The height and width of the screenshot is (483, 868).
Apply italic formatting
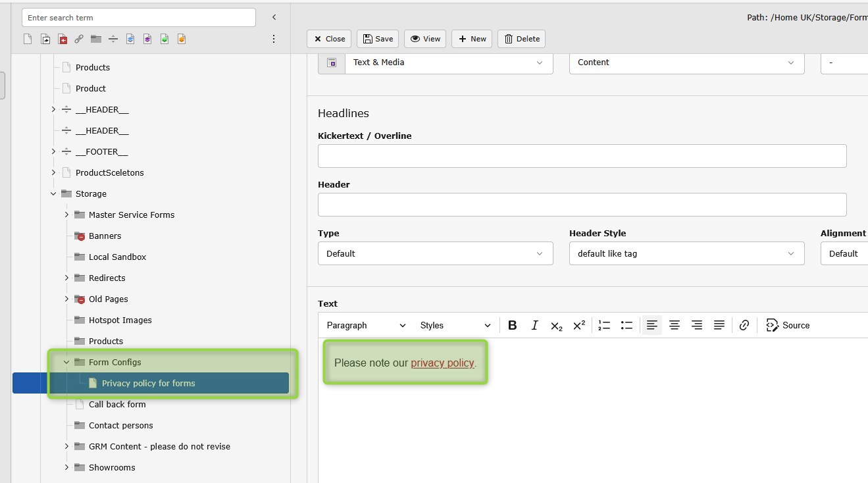tap(534, 325)
